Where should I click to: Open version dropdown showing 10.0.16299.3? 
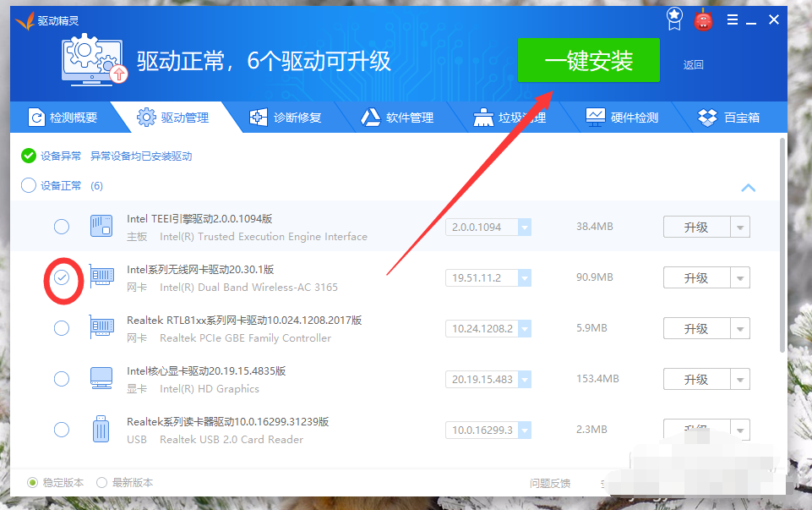coord(525,430)
